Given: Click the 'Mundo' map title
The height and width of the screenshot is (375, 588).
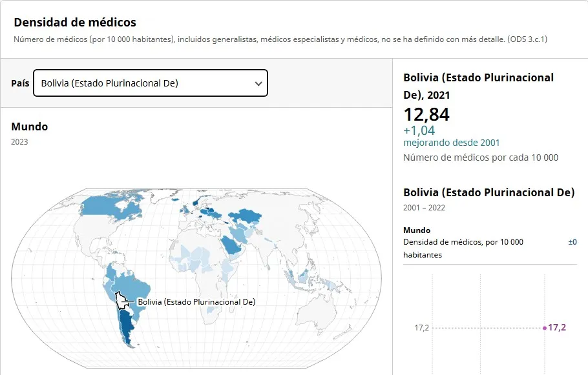Looking at the screenshot, I should tap(30, 127).
